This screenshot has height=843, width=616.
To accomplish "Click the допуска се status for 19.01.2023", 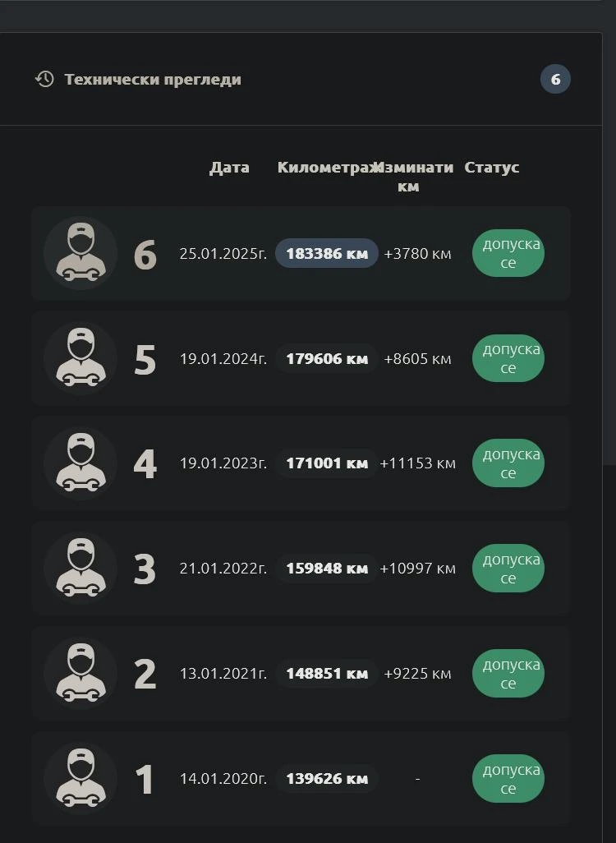I will (x=508, y=463).
